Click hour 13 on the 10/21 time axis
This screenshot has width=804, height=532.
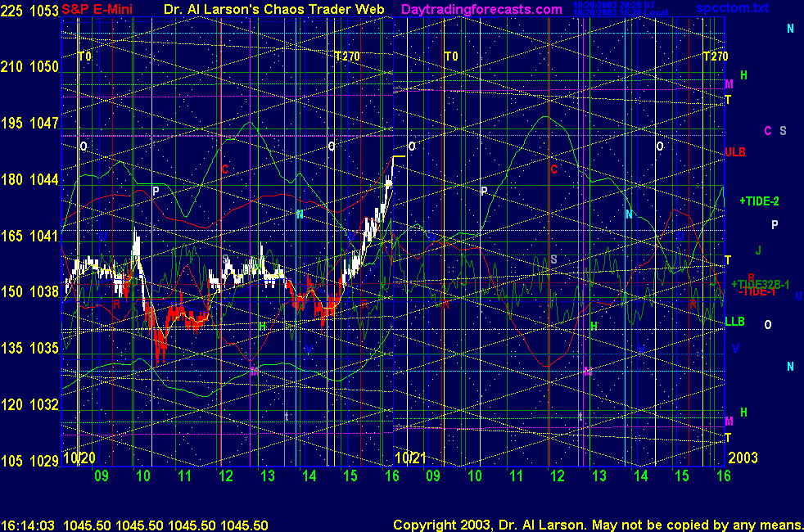pyautogui.click(x=598, y=476)
